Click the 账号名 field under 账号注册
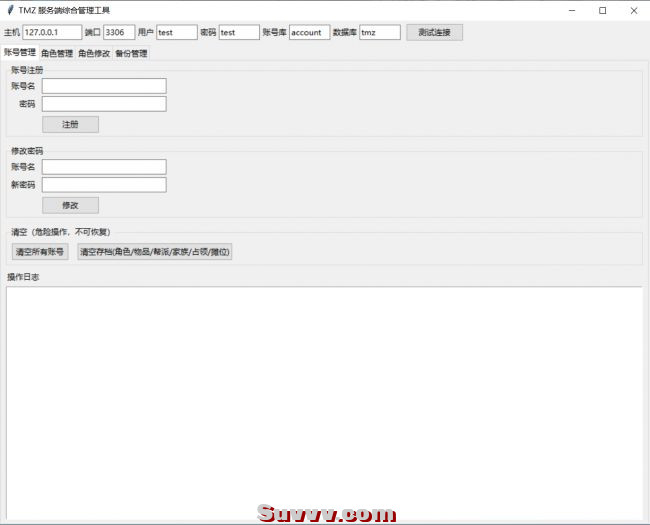This screenshot has height=525, width=650. (104, 86)
